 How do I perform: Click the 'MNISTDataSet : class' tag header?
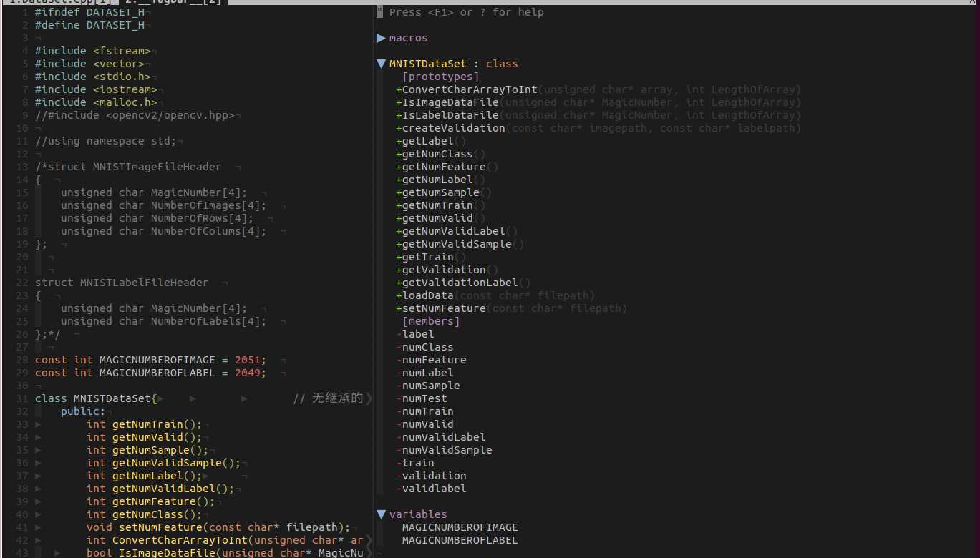coord(453,64)
